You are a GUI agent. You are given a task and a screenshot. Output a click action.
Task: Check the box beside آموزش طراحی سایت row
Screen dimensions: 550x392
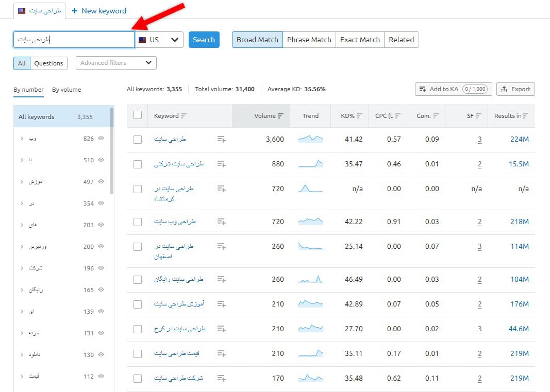138,304
